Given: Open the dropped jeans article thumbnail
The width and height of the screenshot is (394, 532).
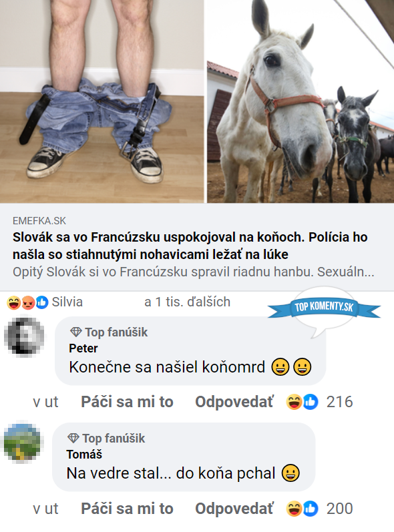Looking at the screenshot, I should tap(102, 101).
